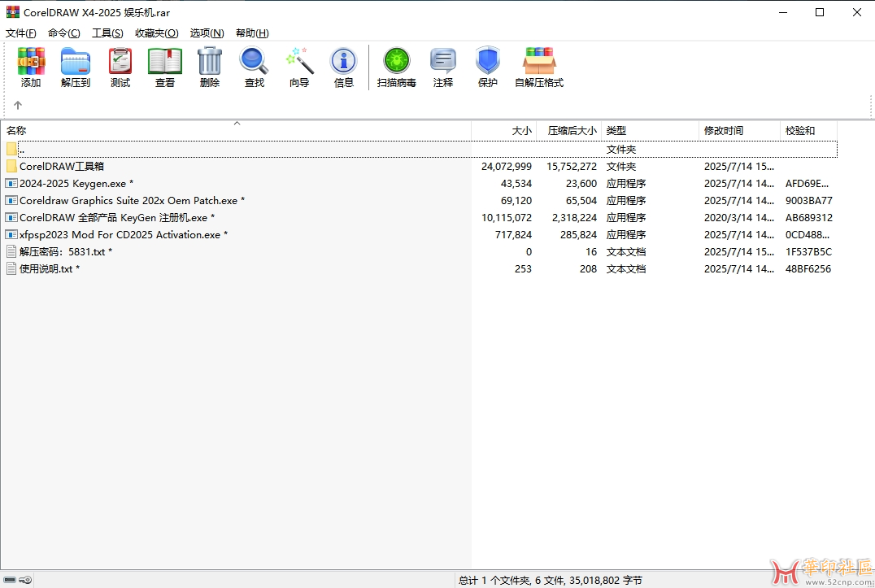Screen dimensions: 875x588
Task: Select the xfpsp2023 Mod exe file icon
Action: click(11, 235)
